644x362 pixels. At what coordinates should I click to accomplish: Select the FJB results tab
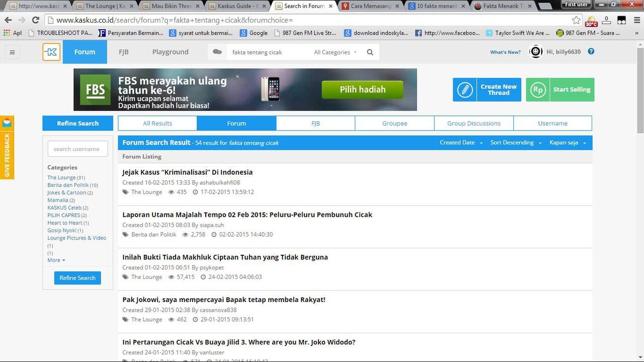315,123
